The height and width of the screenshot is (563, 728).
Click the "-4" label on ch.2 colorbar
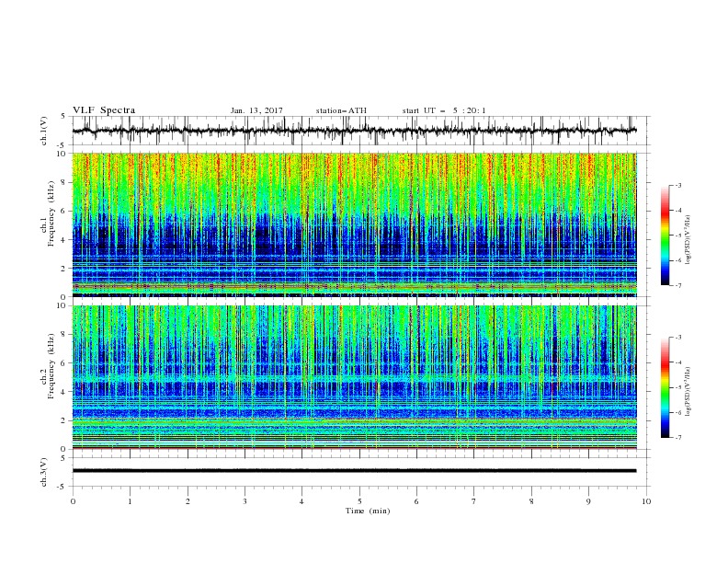677,362
